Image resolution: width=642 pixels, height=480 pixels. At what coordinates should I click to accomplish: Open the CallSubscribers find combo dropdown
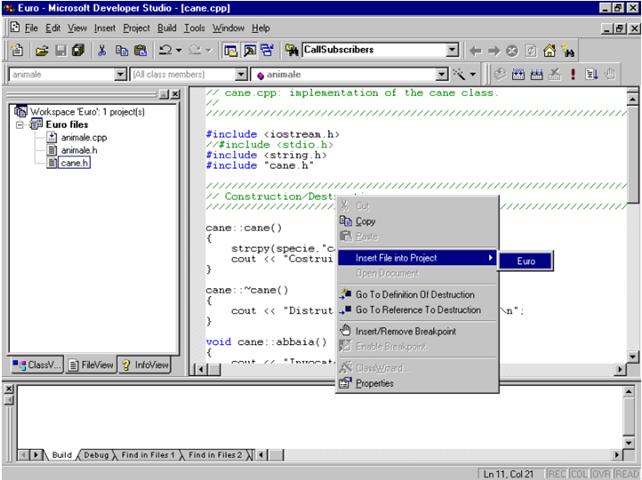point(452,50)
